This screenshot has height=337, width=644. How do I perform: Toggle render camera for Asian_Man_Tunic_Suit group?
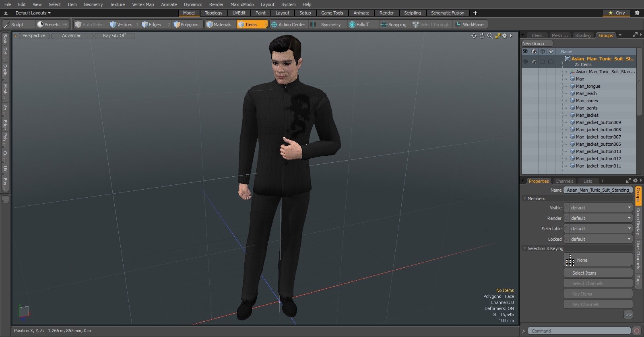534,62
